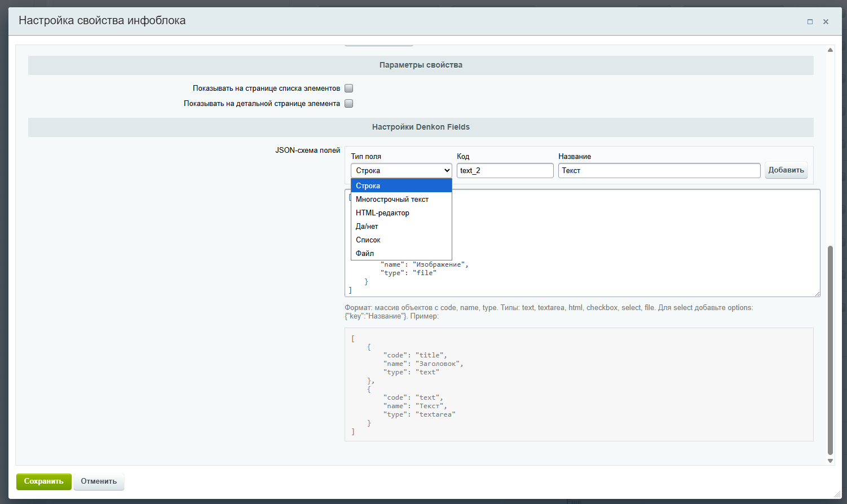Click the Название input containing Текст

pyautogui.click(x=659, y=170)
